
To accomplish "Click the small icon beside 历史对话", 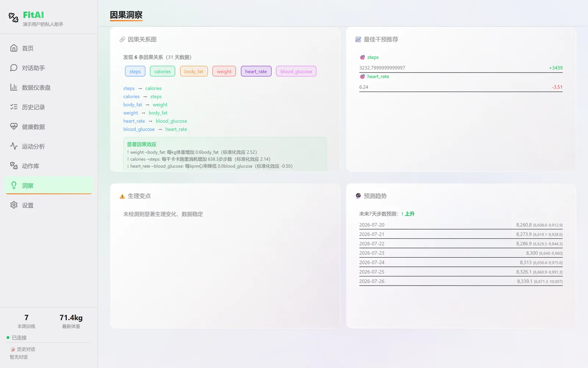I will click(x=13, y=349).
